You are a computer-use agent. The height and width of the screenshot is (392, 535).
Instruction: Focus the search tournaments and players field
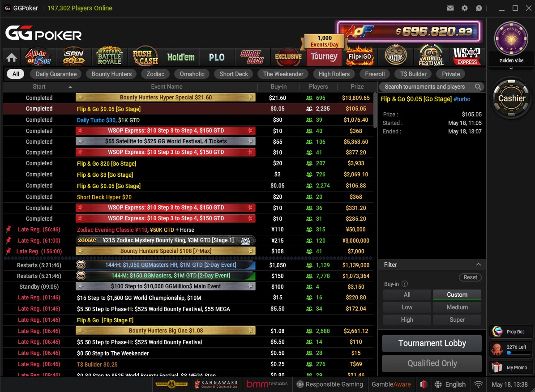pyautogui.click(x=432, y=87)
